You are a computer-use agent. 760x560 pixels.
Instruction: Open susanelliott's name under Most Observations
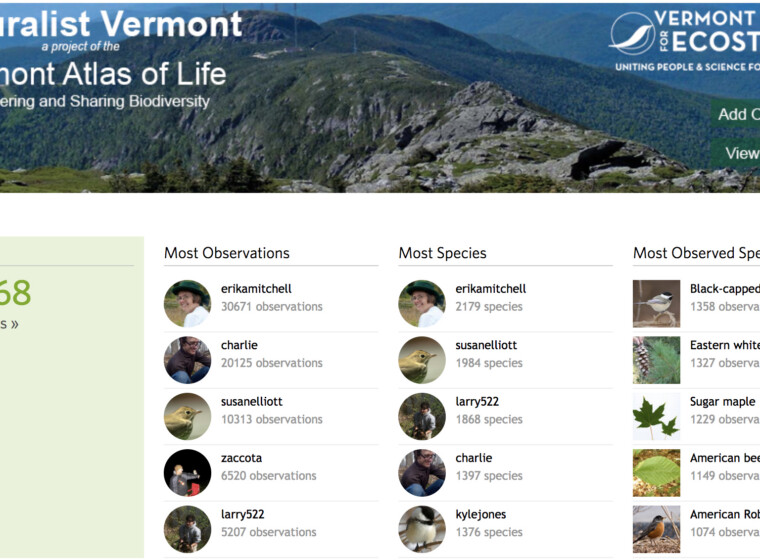pyautogui.click(x=254, y=402)
